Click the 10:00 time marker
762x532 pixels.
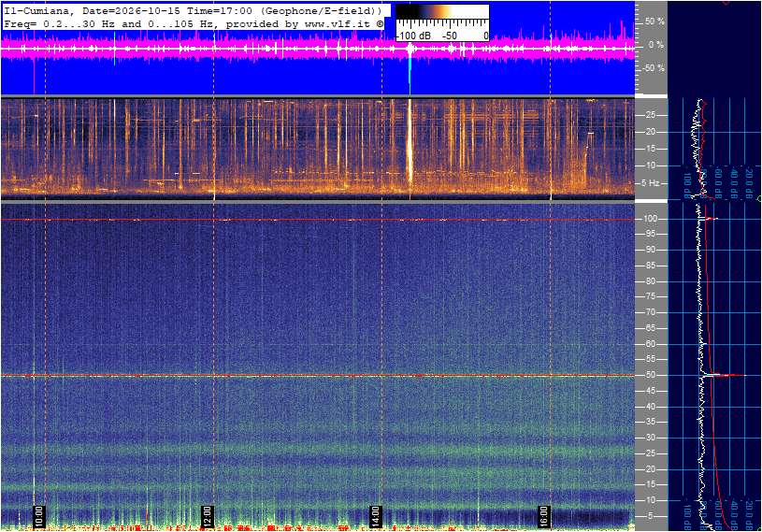[x=39, y=516]
